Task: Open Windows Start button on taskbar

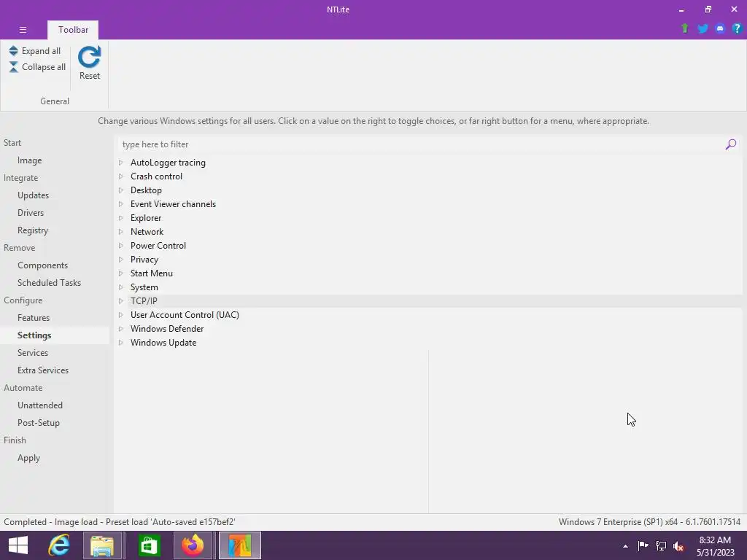Action: [x=18, y=545]
